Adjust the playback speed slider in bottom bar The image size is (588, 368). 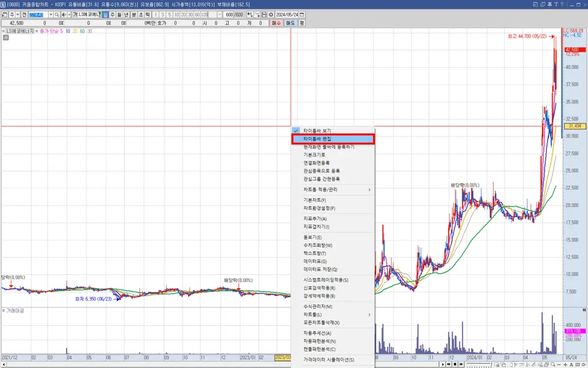(479, 364)
